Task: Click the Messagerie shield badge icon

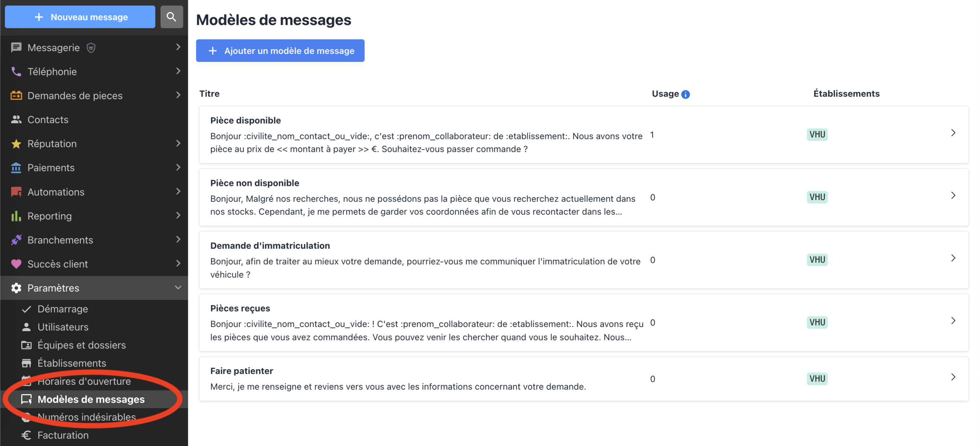Action: (x=91, y=48)
